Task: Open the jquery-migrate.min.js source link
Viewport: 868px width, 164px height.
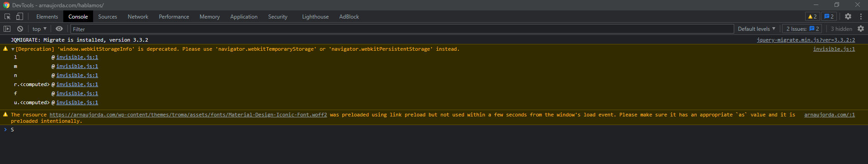Action: click(x=806, y=40)
